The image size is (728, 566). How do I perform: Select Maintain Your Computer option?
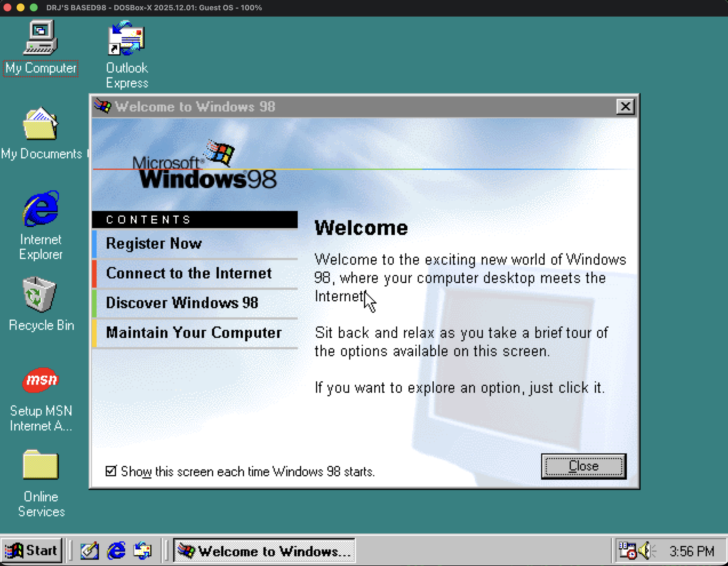(x=194, y=332)
